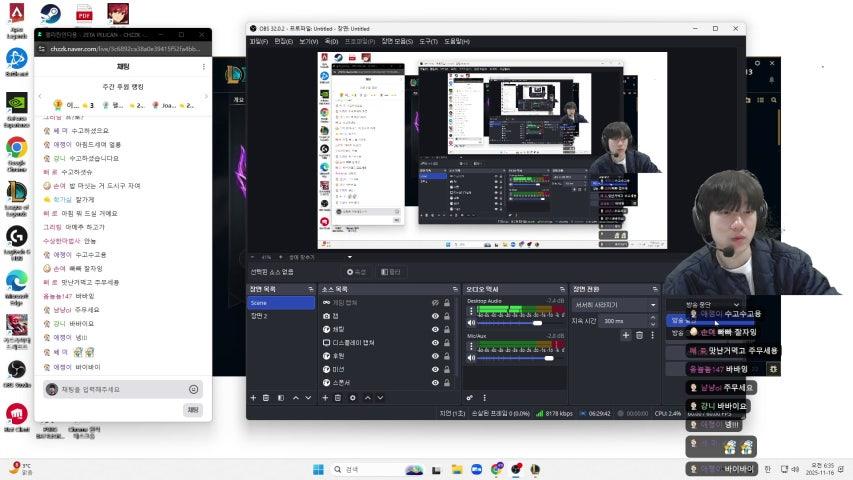853x480 pixels.
Task: Toggle visibility of the 후원 source
Action: click(x=435, y=355)
